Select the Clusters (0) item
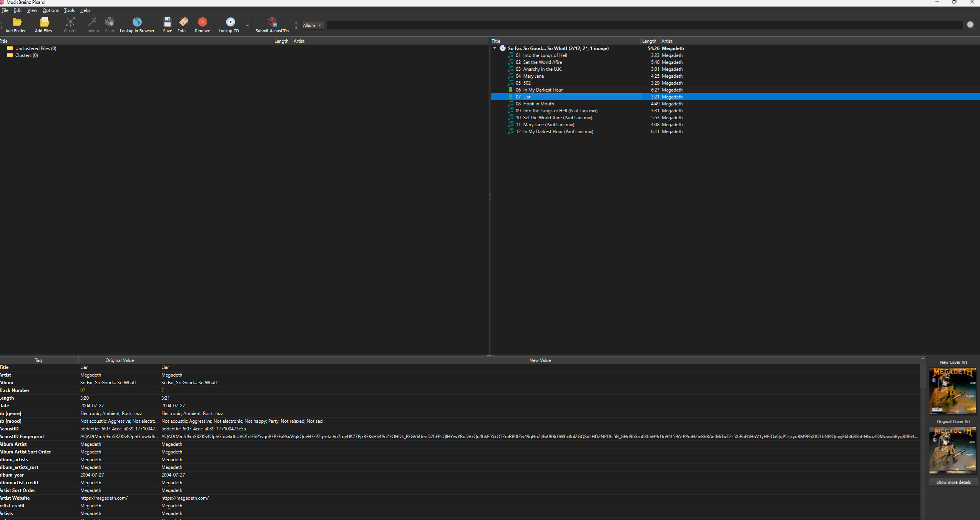Viewport: 980px width, 520px height. (x=27, y=55)
